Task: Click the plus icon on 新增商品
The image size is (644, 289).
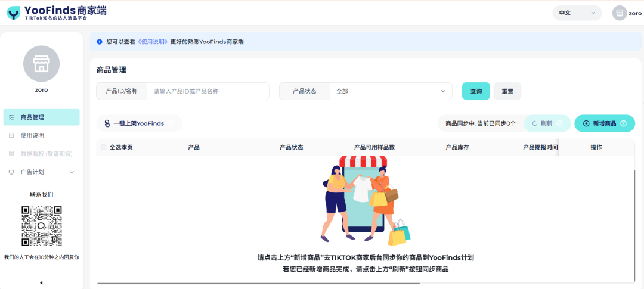Action: (x=586, y=123)
